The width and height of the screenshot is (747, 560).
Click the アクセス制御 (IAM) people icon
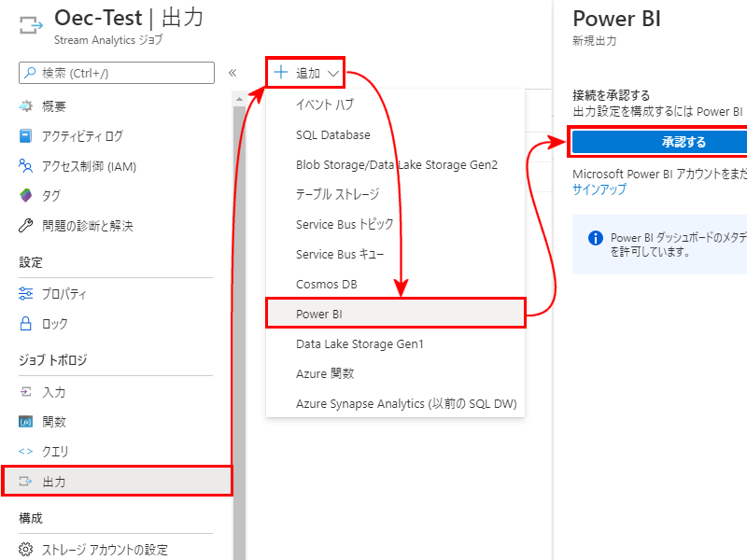pyautogui.click(x=26, y=166)
